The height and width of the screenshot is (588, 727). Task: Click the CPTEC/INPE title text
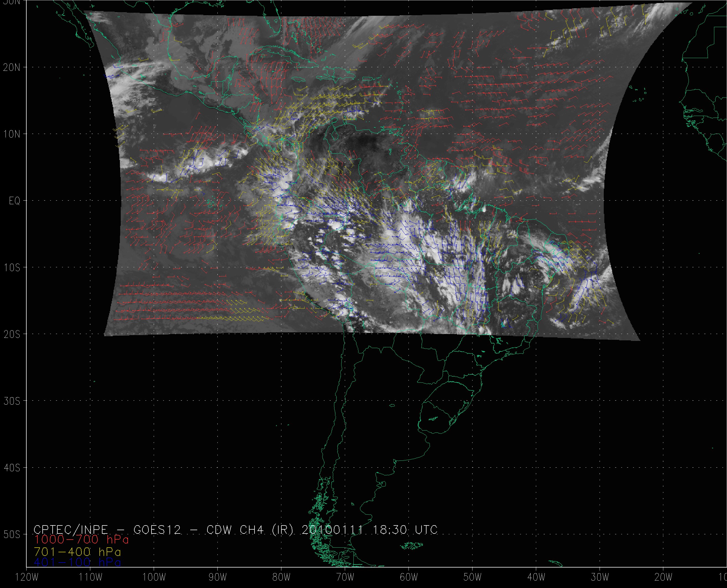[71, 529]
